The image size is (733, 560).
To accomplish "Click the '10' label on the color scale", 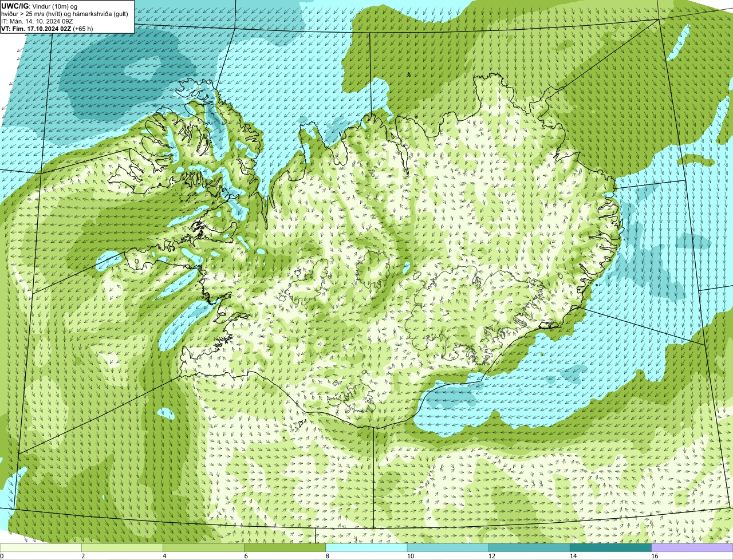I will [x=411, y=556].
